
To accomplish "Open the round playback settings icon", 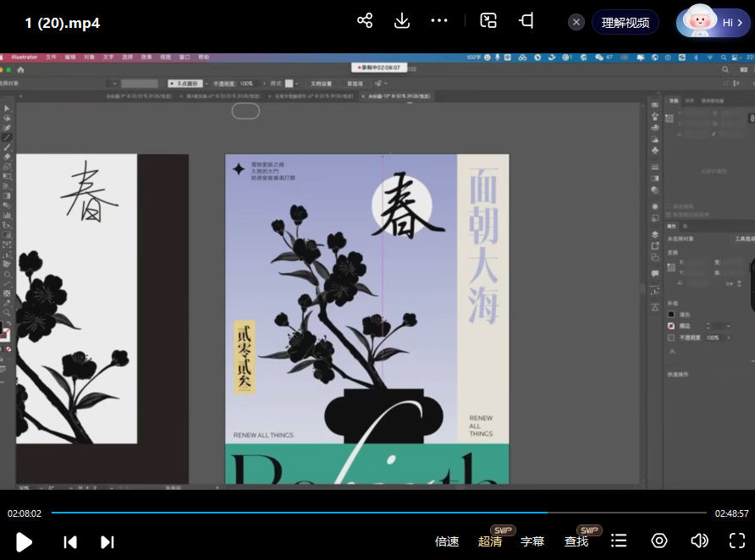I will 659,541.
